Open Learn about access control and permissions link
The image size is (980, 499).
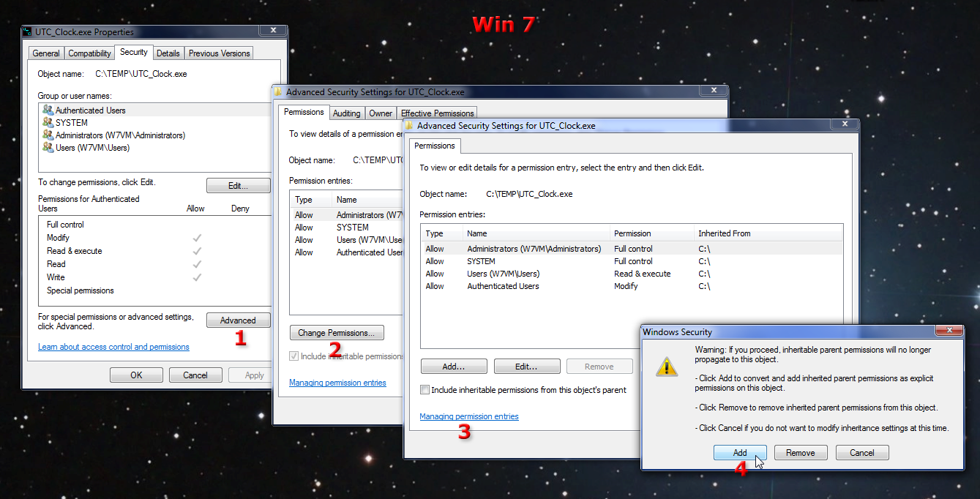point(113,347)
